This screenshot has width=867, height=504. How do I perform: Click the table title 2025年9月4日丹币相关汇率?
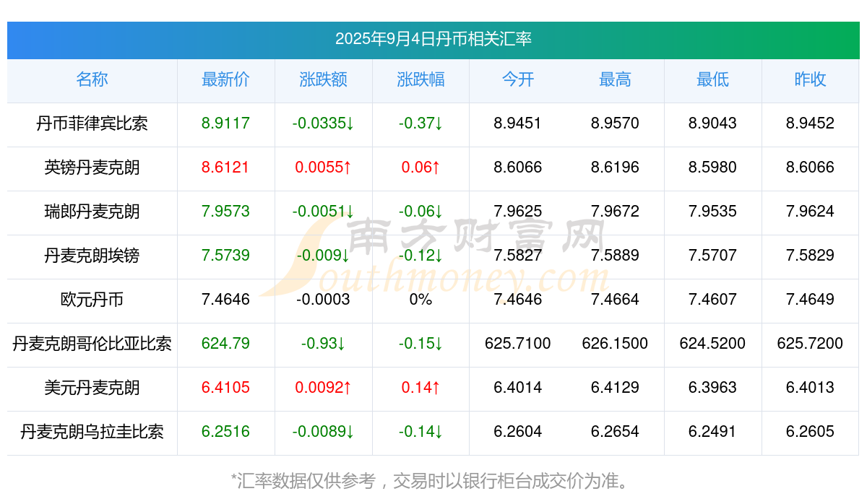pyautogui.click(x=433, y=39)
